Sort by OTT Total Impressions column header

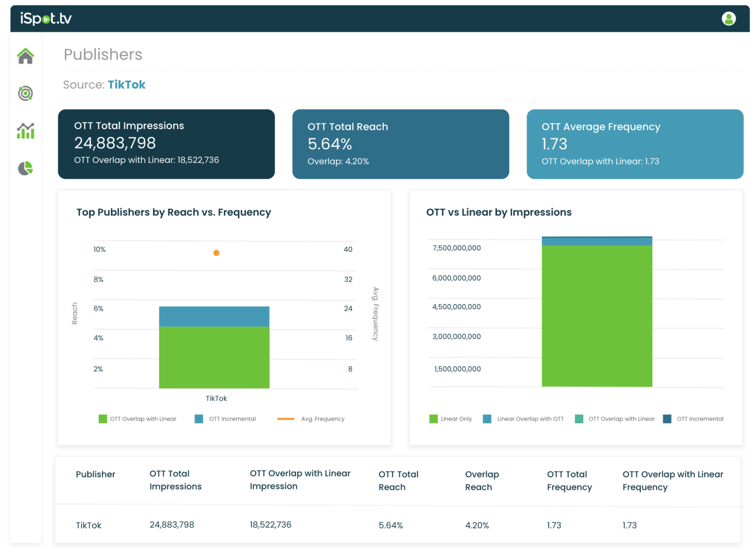176,480
